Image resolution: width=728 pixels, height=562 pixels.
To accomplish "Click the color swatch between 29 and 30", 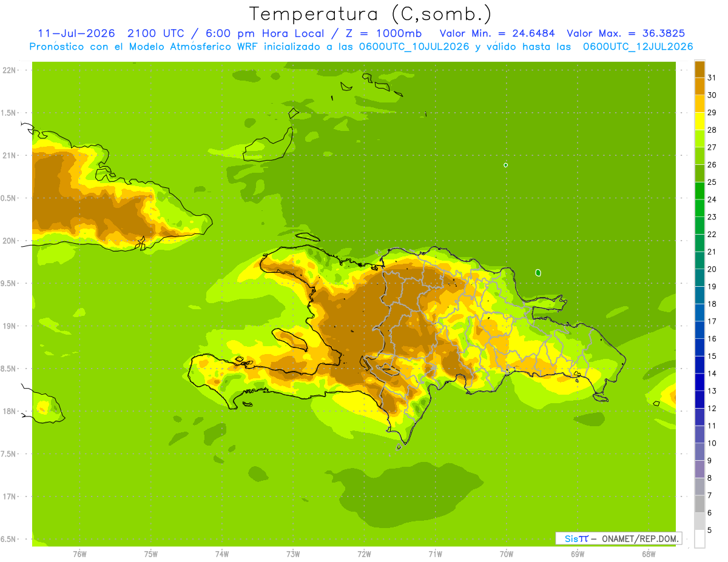I will [699, 103].
